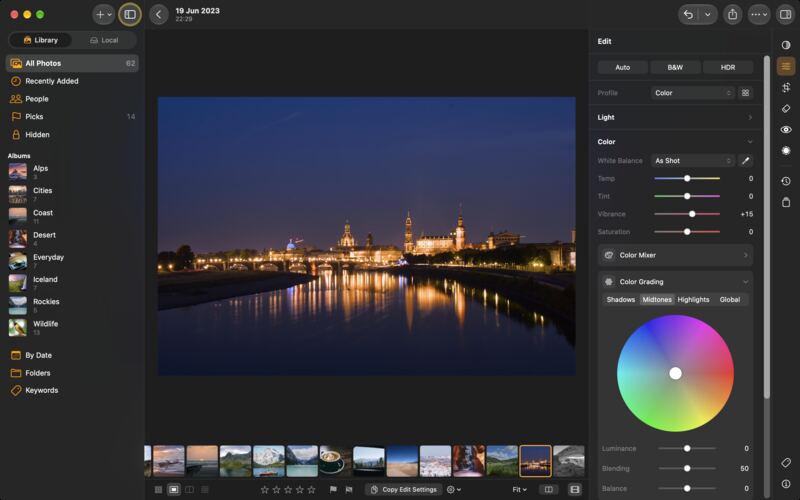Screen dimensions: 800x500
Task: Select the Shadows color grading tab
Action: [620, 299]
